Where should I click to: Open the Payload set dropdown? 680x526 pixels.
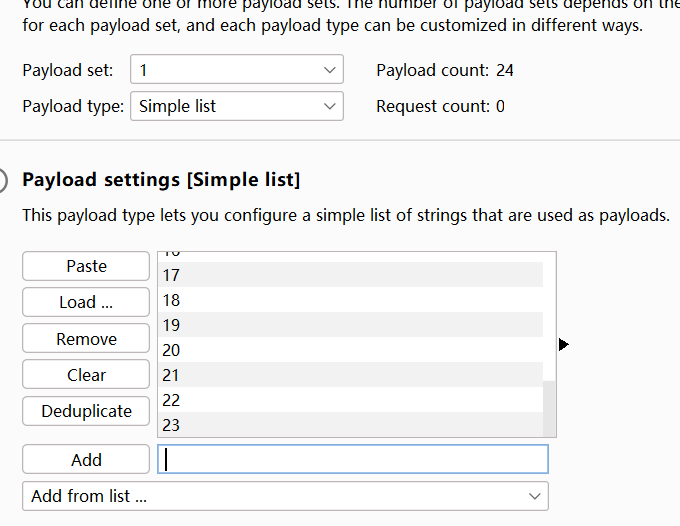pyautogui.click(x=236, y=70)
